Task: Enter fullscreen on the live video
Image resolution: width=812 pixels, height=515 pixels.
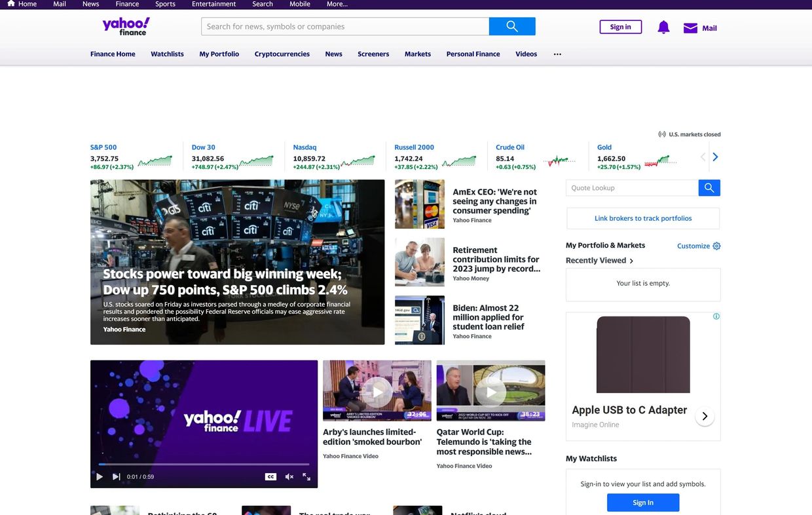Action: pyautogui.click(x=306, y=477)
